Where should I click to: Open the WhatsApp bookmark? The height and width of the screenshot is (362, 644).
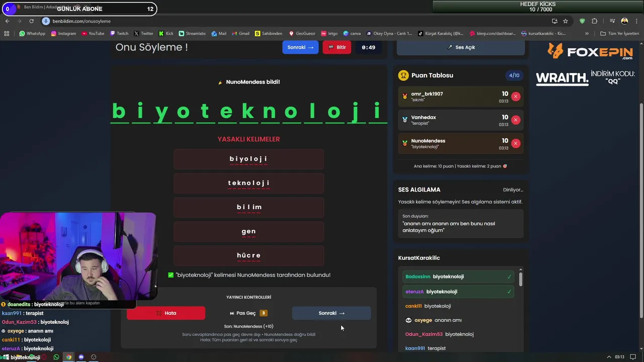(32, 34)
